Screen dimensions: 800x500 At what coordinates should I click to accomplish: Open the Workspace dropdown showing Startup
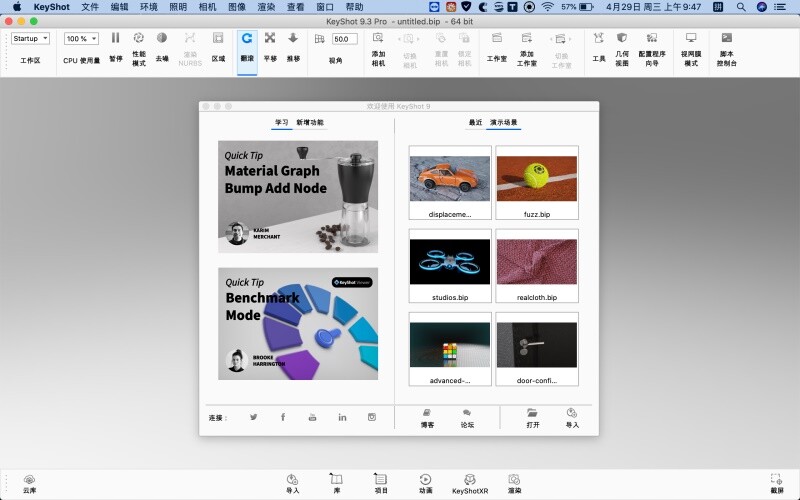point(30,38)
